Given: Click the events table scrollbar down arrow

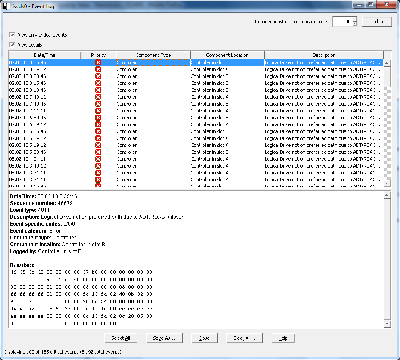Looking at the screenshot, I should pos(387,183).
